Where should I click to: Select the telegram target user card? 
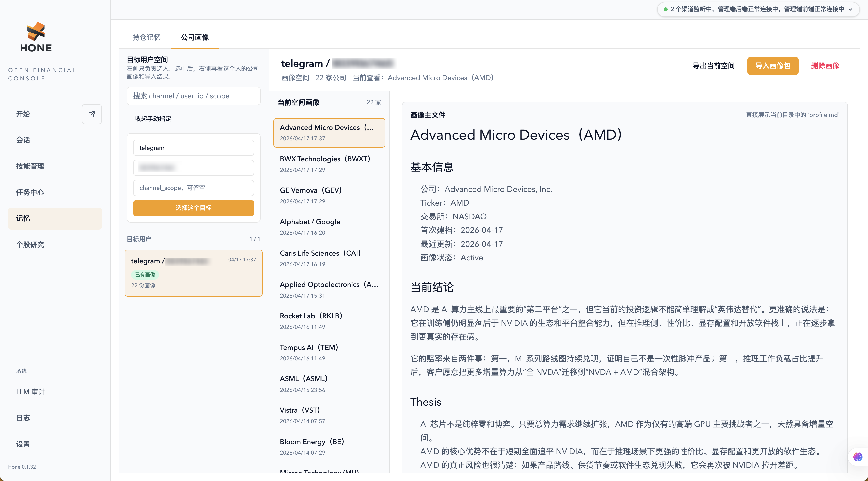tap(193, 273)
